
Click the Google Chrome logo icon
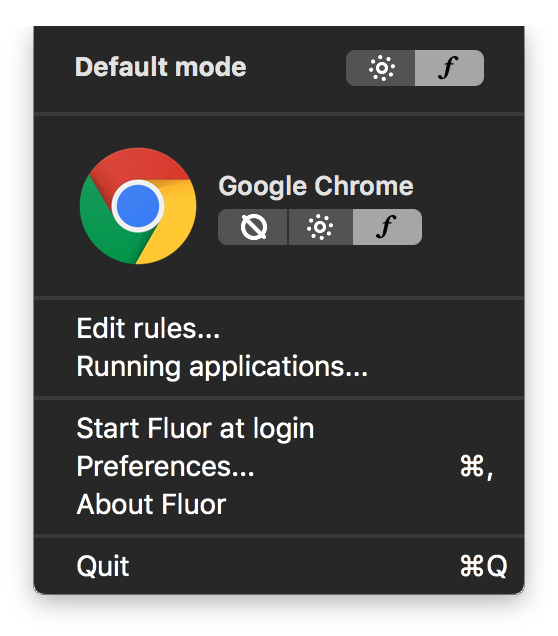tap(138, 206)
